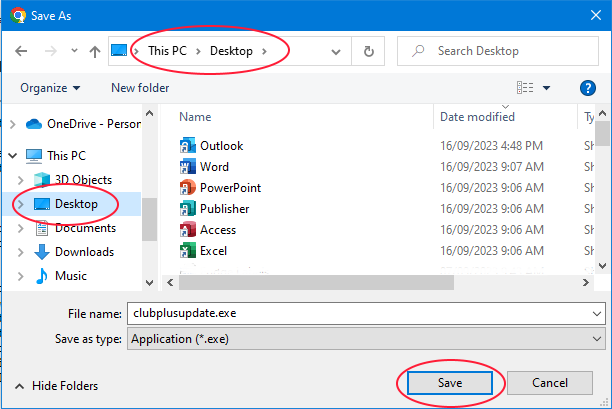Viewport: 612px width, 409px height.
Task: Click the Up one level arrow
Action: (94, 51)
